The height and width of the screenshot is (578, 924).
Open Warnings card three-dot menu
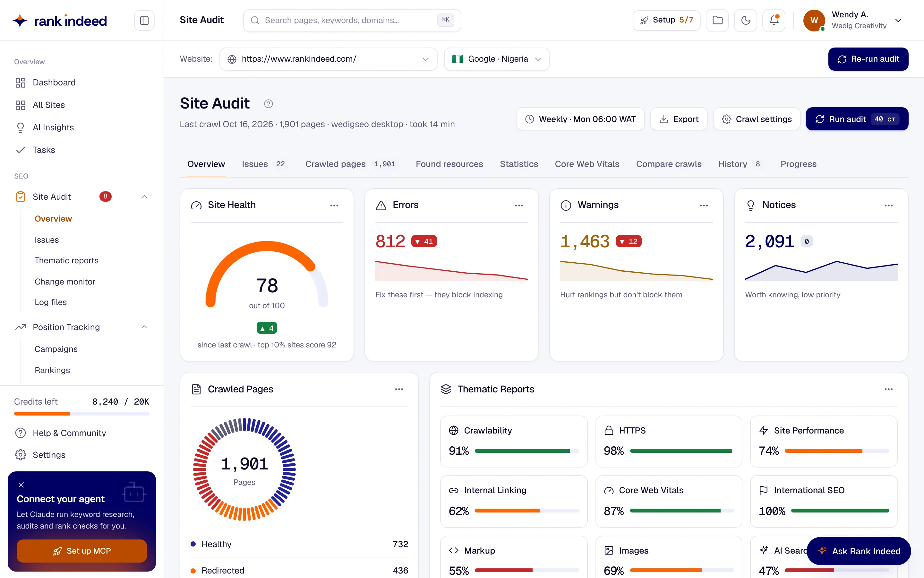[704, 205]
